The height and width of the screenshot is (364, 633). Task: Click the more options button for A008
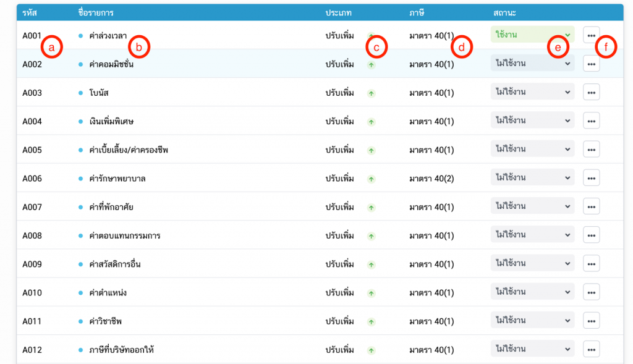pos(591,235)
